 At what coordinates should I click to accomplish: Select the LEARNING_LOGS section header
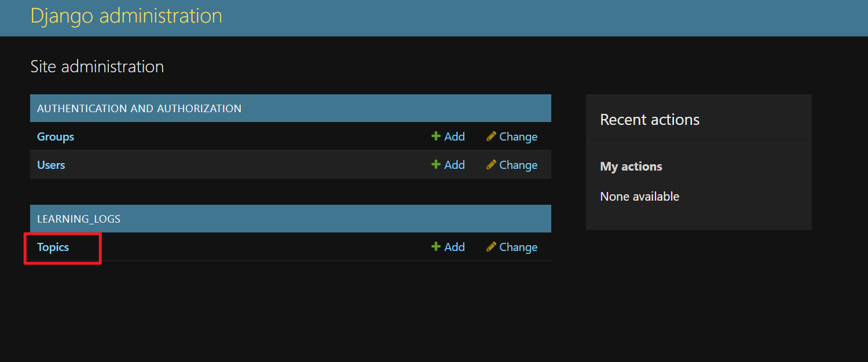pos(79,219)
